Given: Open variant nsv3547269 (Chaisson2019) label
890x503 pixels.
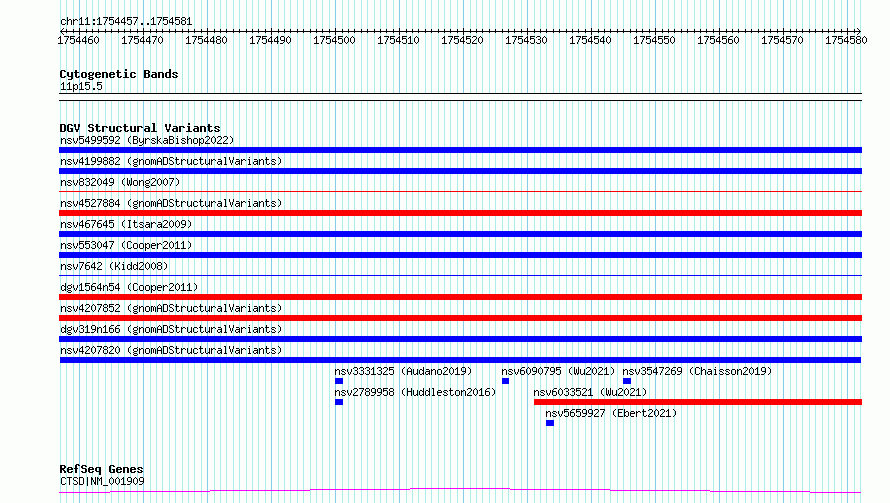Looking at the screenshot, I should (x=697, y=371).
